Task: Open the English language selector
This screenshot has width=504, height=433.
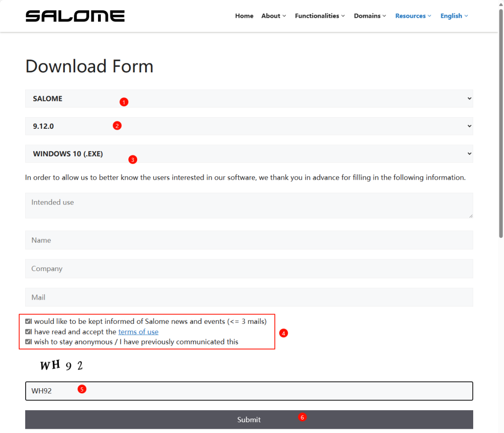Action: coord(454,16)
